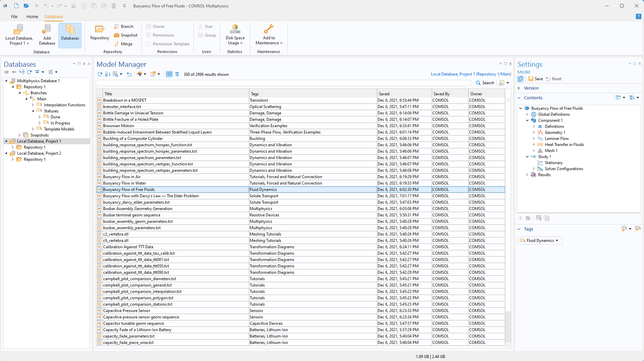The height and width of the screenshot is (361, 644).
Task: Click the Search button in Model Manager
Action: (485, 83)
